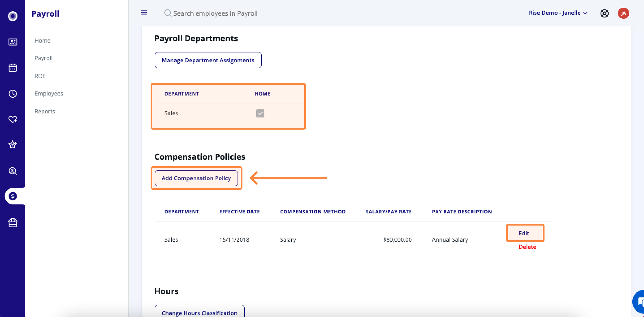The height and width of the screenshot is (317, 644).
Task: Click the Sales cell in compensation table
Action: tap(171, 239)
